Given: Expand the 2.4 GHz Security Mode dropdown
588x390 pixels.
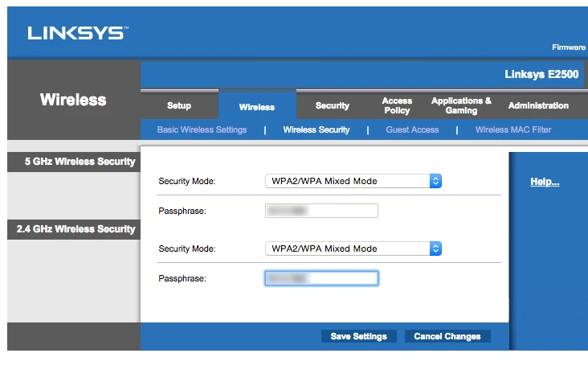Looking at the screenshot, I should pyautogui.click(x=353, y=249).
